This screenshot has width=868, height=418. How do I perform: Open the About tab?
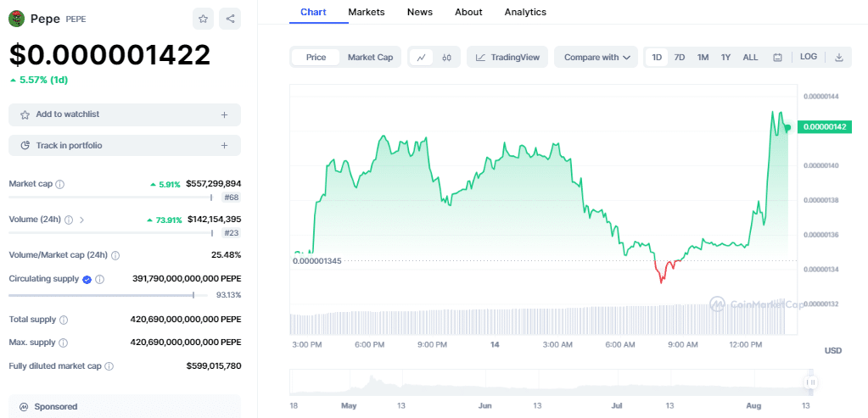coord(468,12)
